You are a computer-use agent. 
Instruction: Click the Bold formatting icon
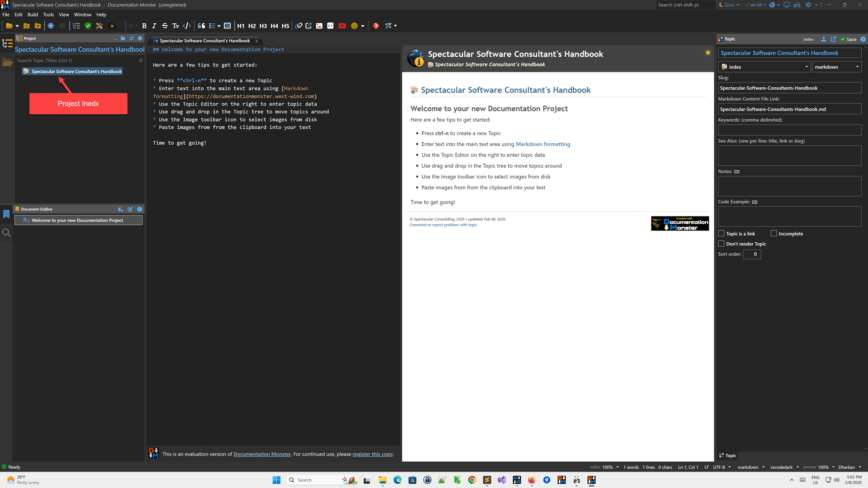(x=144, y=26)
